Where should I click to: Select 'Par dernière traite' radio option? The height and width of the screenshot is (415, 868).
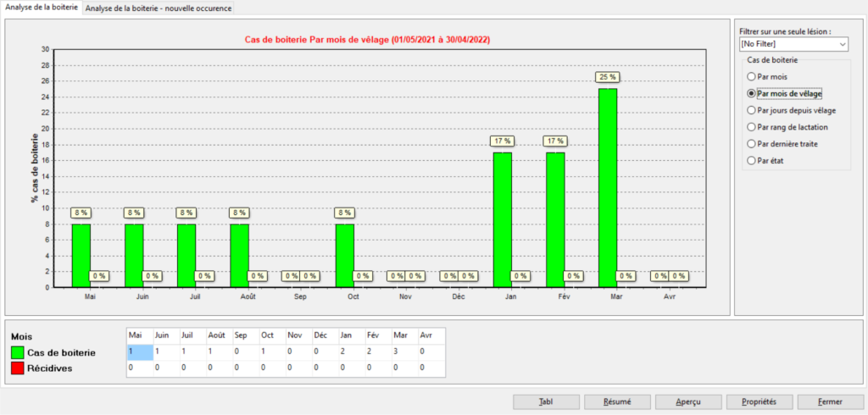click(x=751, y=144)
